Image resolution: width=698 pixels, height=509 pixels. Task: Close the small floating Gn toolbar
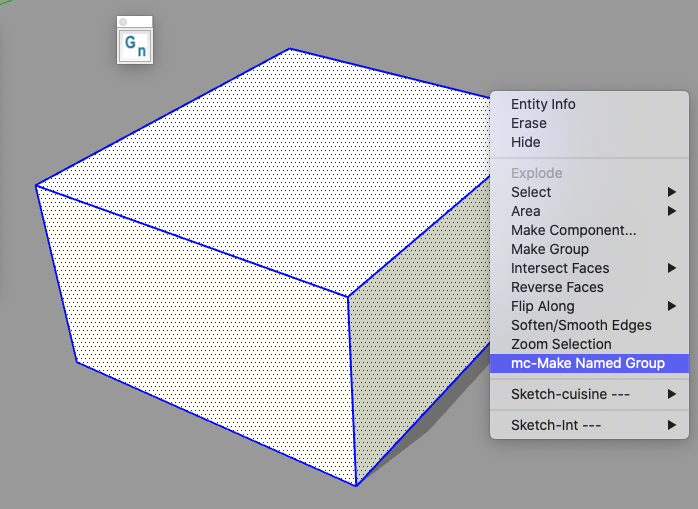pos(123,21)
